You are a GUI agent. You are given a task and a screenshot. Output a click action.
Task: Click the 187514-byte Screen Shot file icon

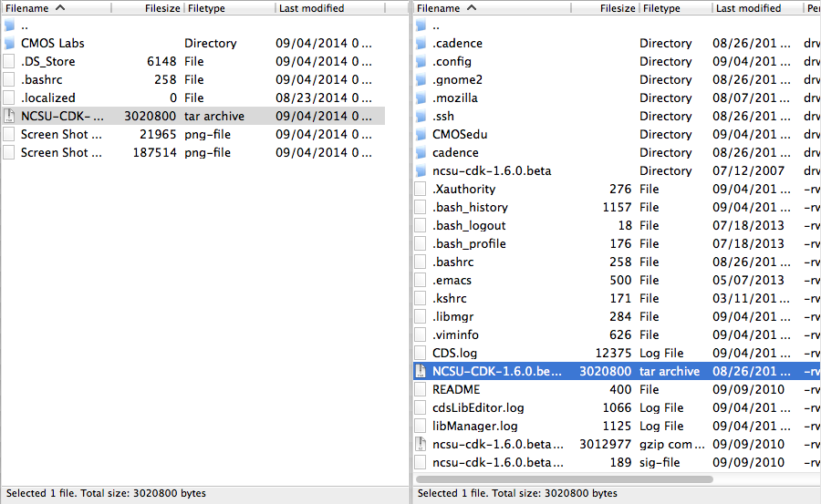point(9,152)
